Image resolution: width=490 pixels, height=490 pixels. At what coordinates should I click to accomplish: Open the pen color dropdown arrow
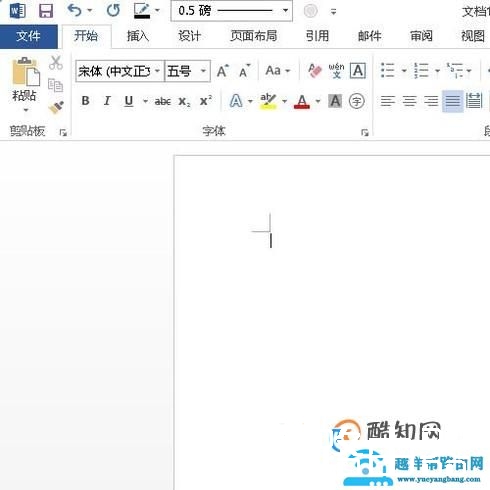[157, 10]
